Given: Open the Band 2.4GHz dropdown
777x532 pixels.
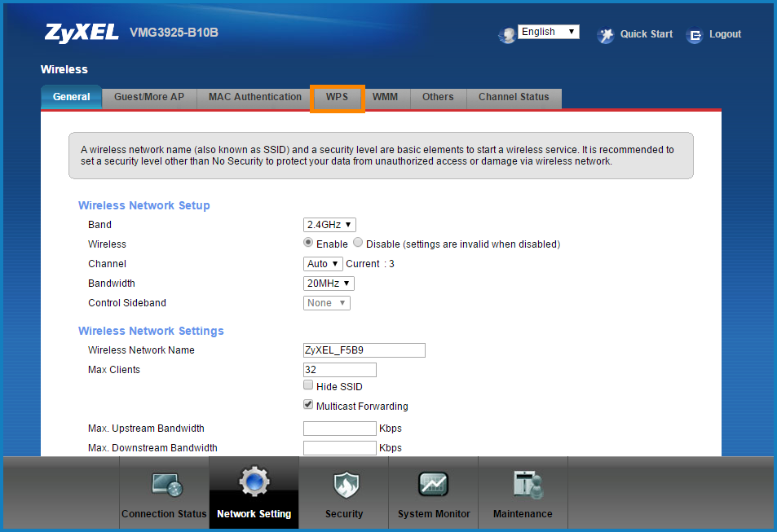Looking at the screenshot, I should click(x=329, y=225).
